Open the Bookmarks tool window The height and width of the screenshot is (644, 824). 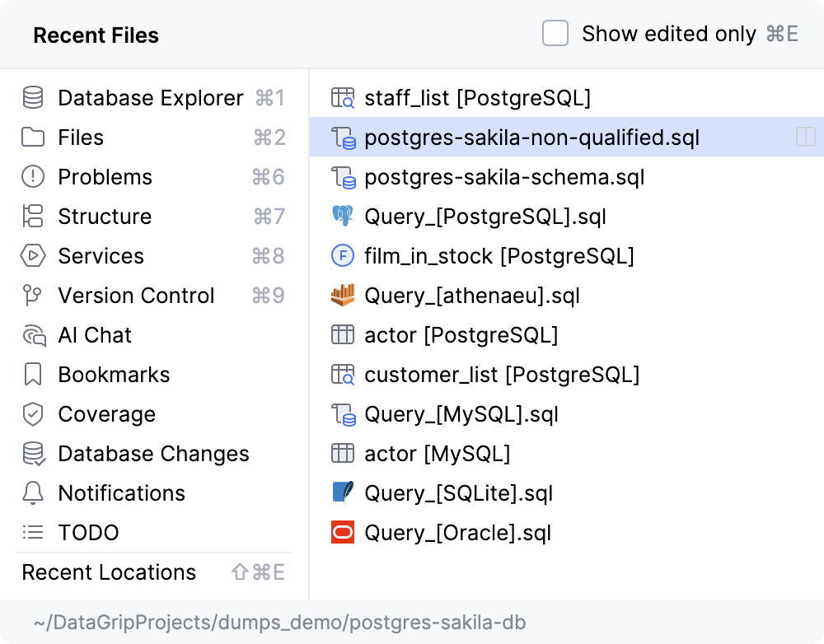(114, 375)
